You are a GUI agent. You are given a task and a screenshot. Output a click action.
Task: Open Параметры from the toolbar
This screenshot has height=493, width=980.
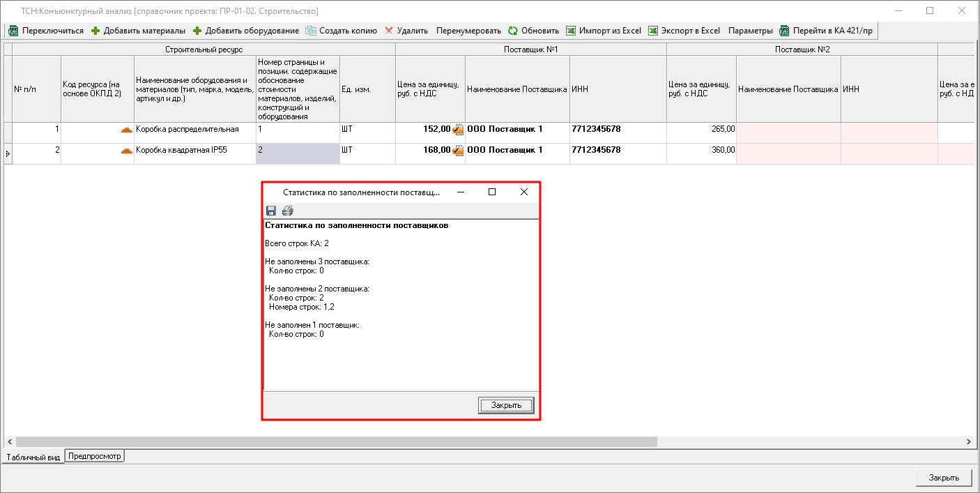(750, 31)
